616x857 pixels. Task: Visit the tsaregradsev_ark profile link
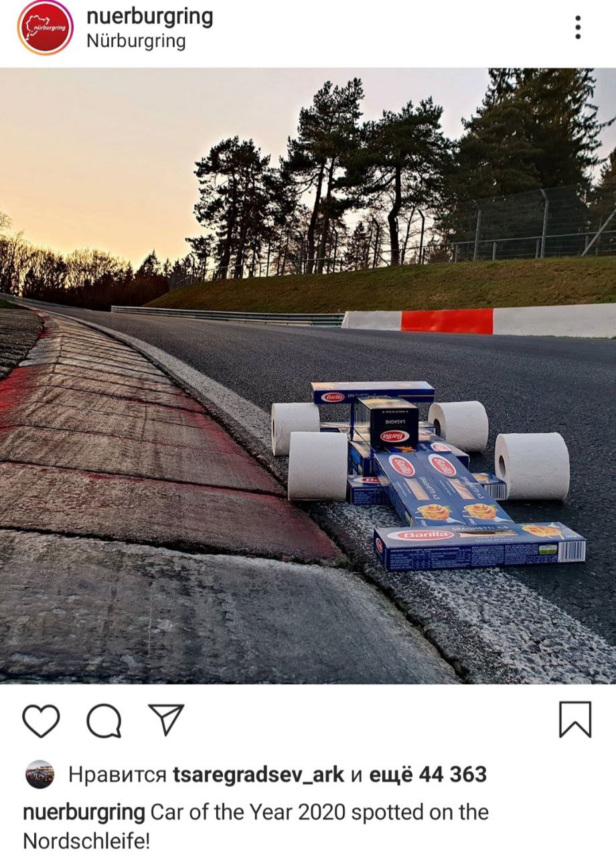pyautogui.click(x=258, y=775)
